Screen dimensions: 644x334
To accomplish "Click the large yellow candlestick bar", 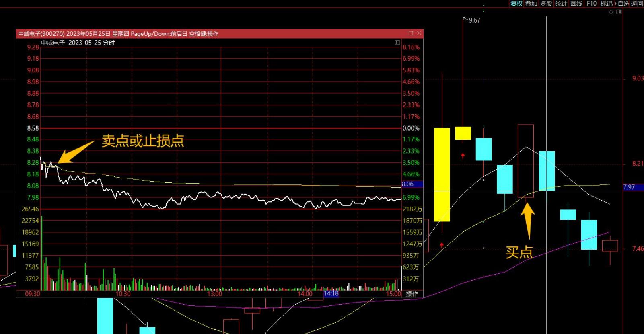I will click(442, 174).
